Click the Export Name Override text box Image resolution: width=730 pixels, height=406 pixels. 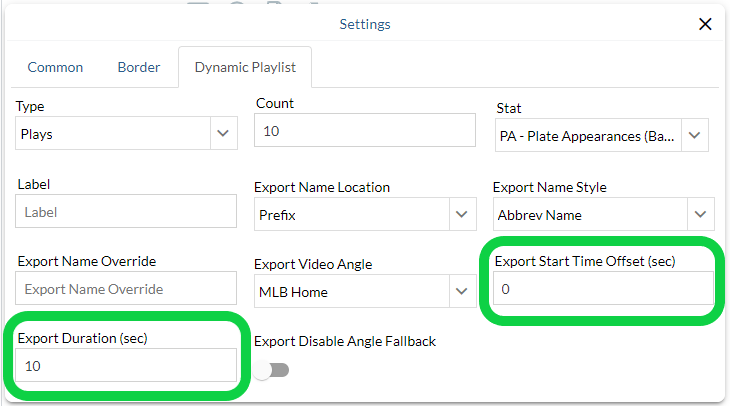[x=126, y=289]
